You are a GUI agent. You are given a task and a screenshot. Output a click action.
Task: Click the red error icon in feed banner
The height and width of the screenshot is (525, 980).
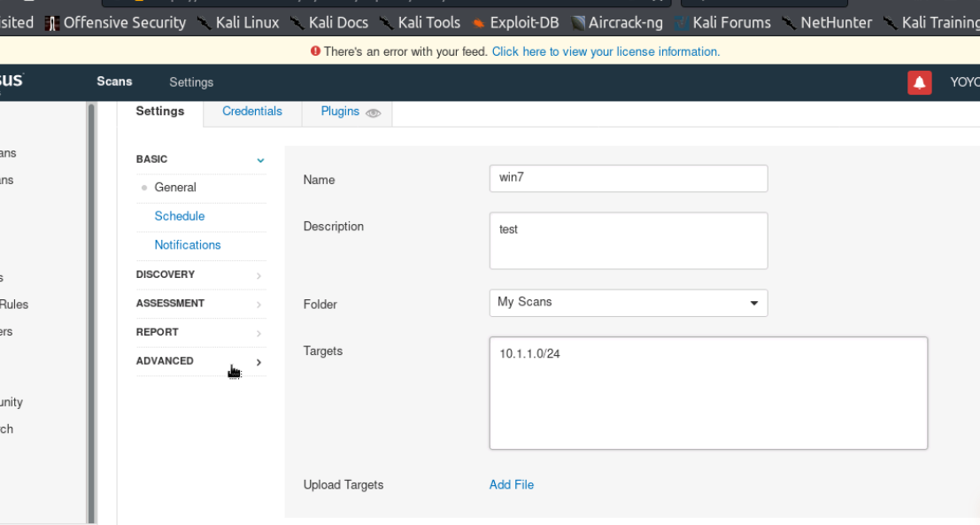(315, 51)
